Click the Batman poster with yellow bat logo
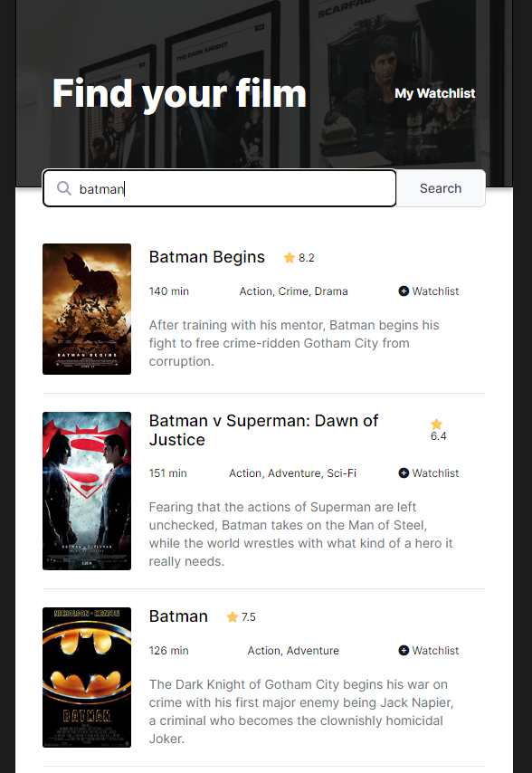Screen dimensions: 532x773 [86, 677]
